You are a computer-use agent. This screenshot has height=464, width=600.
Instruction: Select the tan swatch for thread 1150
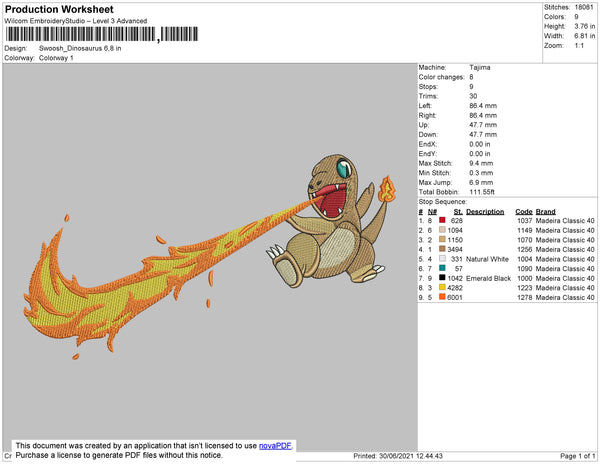pyautogui.click(x=442, y=239)
